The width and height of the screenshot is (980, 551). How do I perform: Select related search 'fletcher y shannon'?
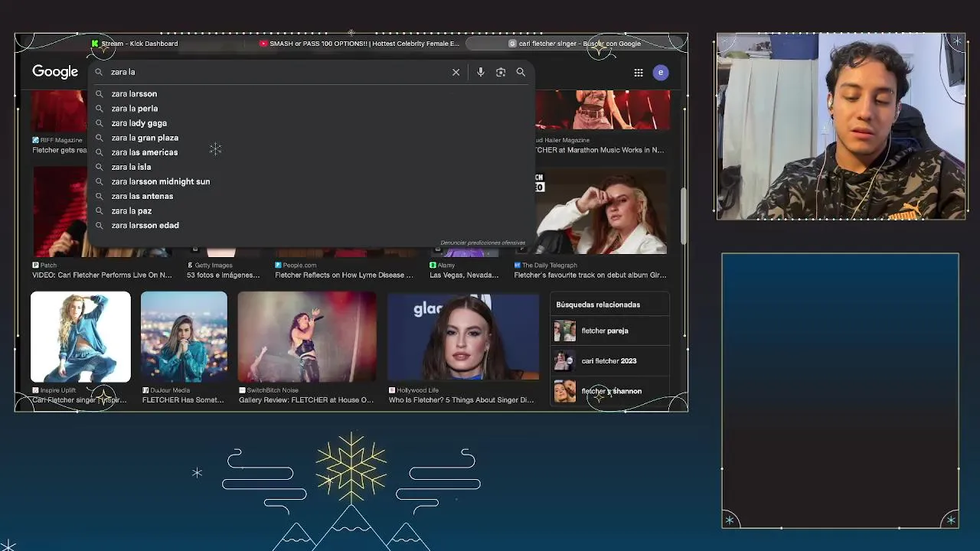click(610, 391)
